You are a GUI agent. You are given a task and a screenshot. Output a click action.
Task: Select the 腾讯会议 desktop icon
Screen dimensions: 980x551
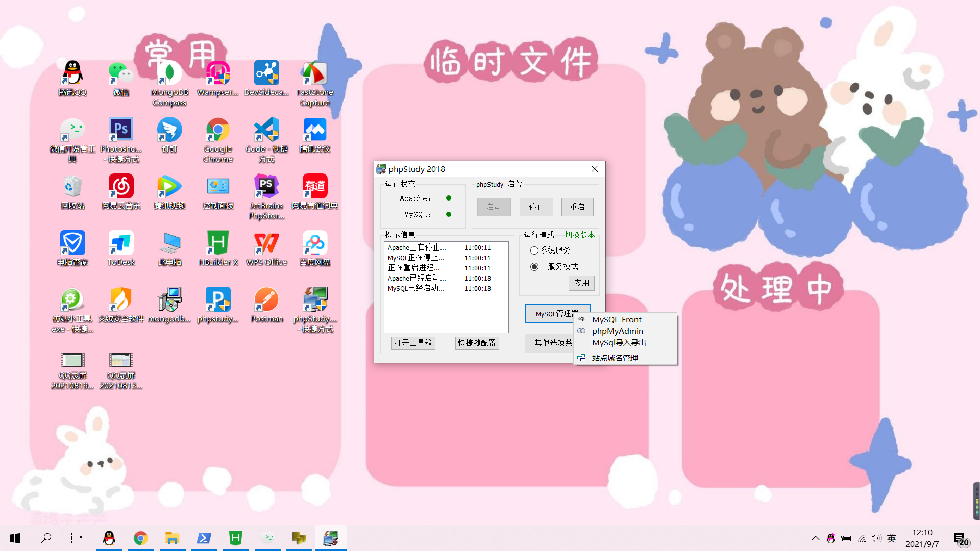(315, 136)
